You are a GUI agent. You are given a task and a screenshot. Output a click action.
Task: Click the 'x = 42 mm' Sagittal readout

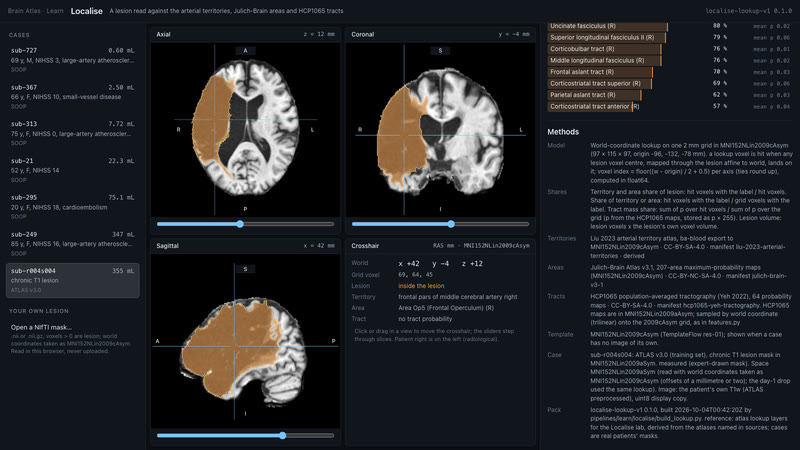click(319, 245)
